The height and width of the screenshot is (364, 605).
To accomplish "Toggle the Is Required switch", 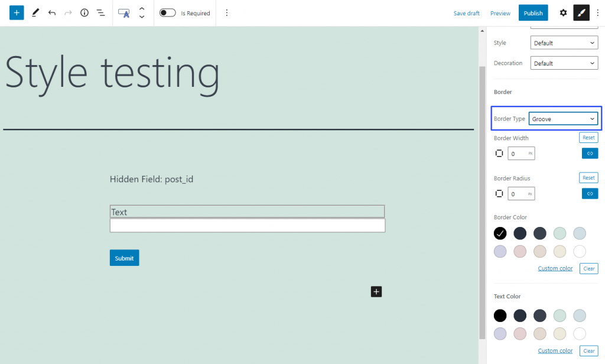I will point(167,13).
